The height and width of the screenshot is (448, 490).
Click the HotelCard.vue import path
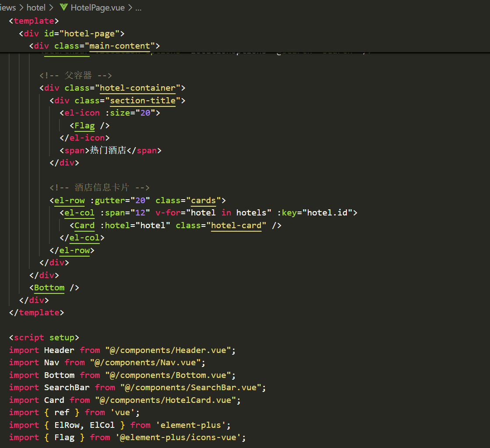coord(166,400)
